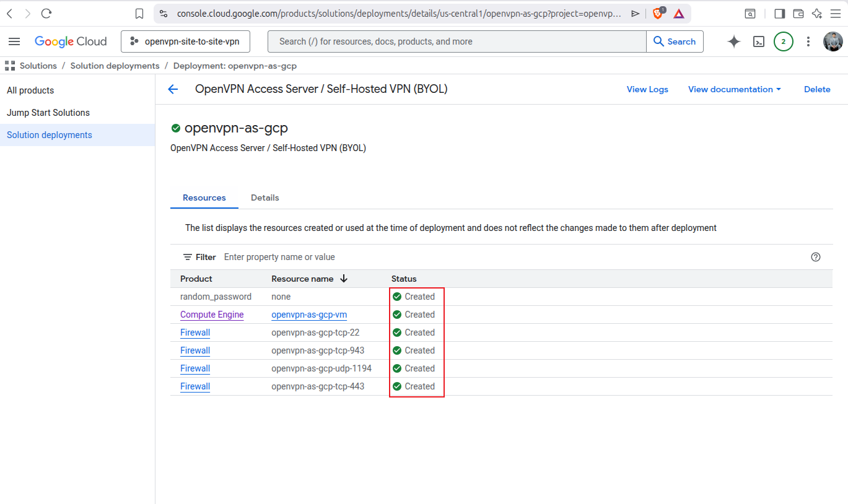Open the openvpn-as-gcp-vm resource link
This screenshot has height=504, width=848.
click(309, 315)
